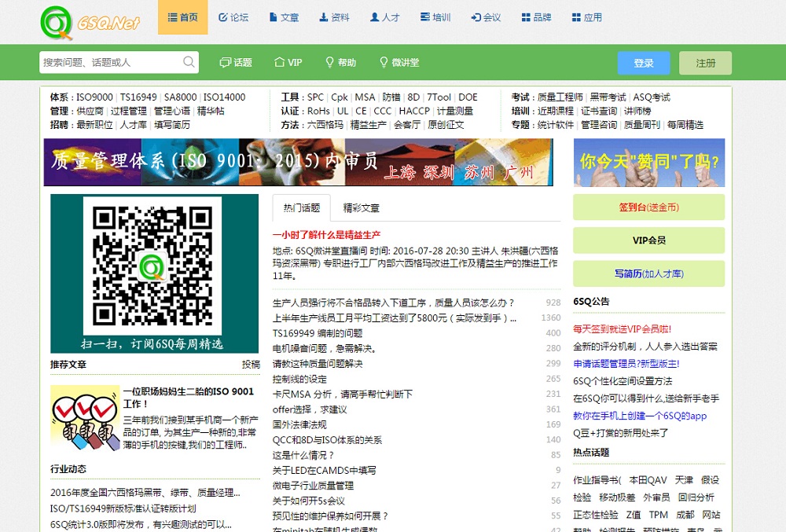
Task: Open announcement 每天签到就送VIP会员啦!
Action: click(x=622, y=329)
